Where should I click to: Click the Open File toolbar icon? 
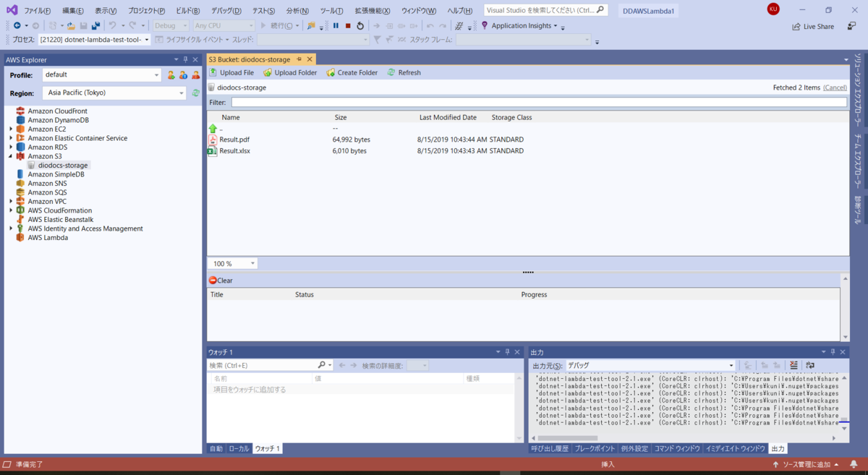click(x=72, y=25)
